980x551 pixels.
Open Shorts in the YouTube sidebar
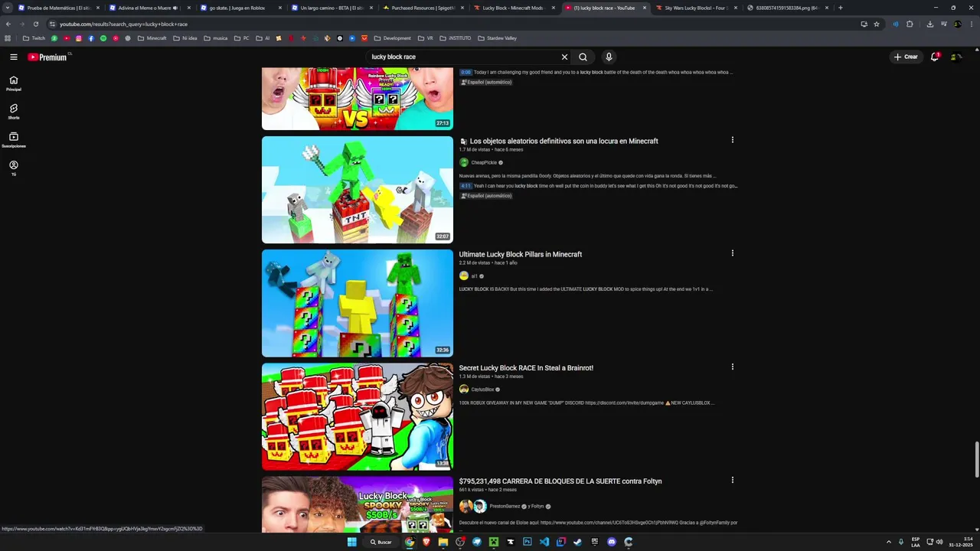tap(13, 112)
